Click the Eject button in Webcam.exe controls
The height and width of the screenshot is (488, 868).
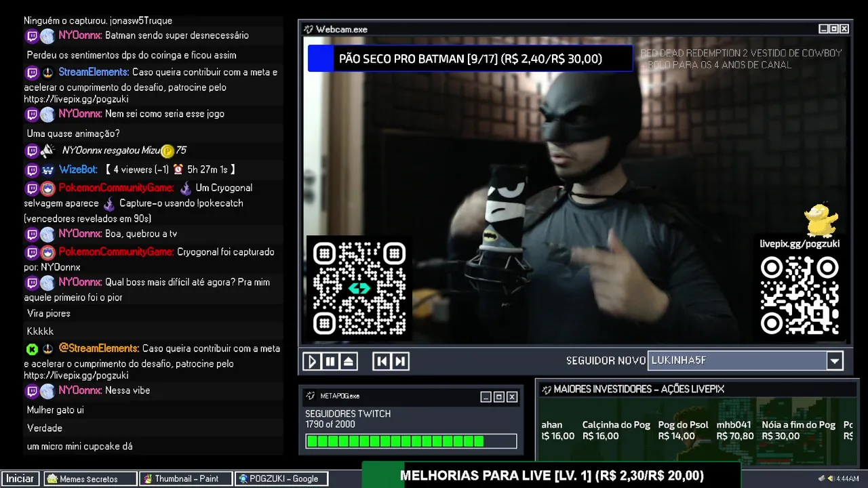(x=349, y=361)
